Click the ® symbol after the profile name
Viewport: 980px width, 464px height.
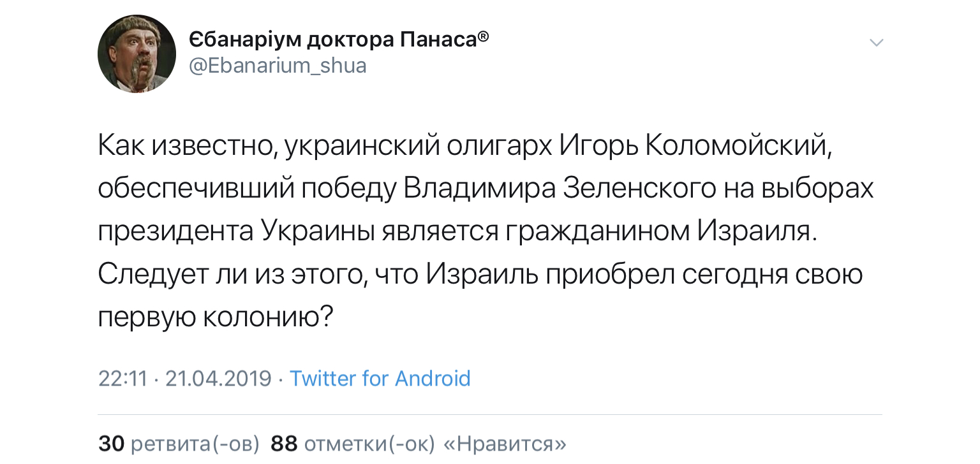[484, 37]
